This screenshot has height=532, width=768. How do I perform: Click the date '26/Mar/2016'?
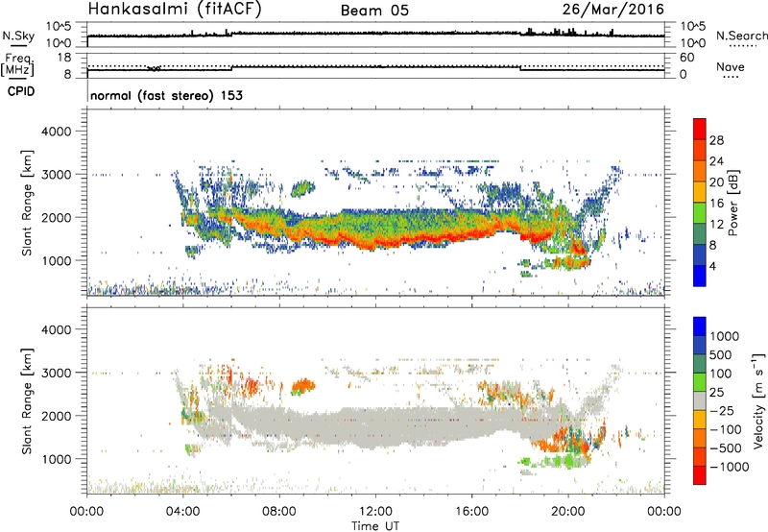coord(613,9)
